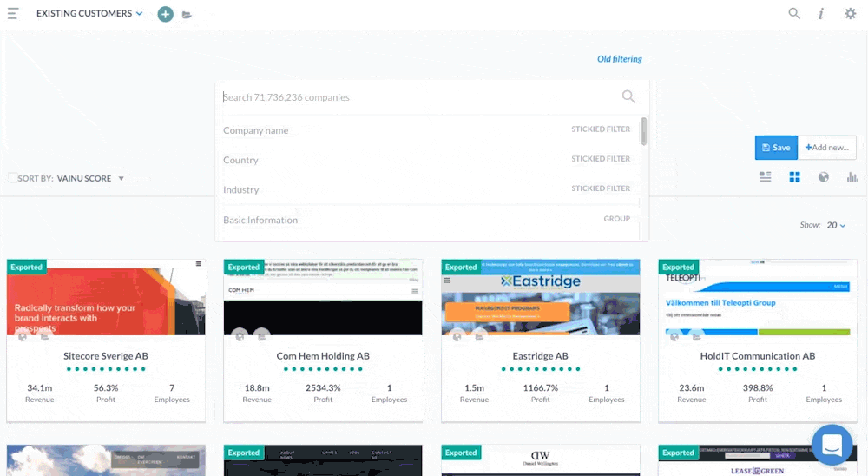Click the green plus add-list icon
868x476 pixels.
pyautogui.click(x=165, y=14)
